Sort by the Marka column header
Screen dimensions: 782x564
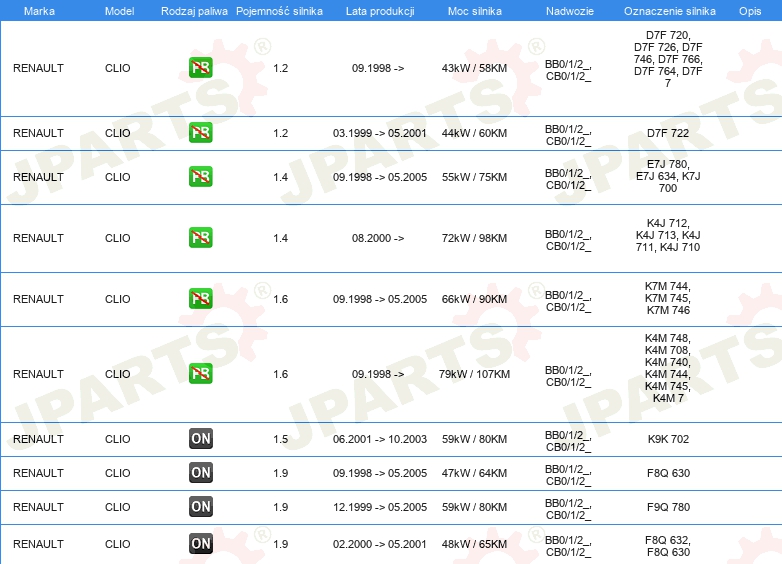pyautogui.click(x=39, y=11)
